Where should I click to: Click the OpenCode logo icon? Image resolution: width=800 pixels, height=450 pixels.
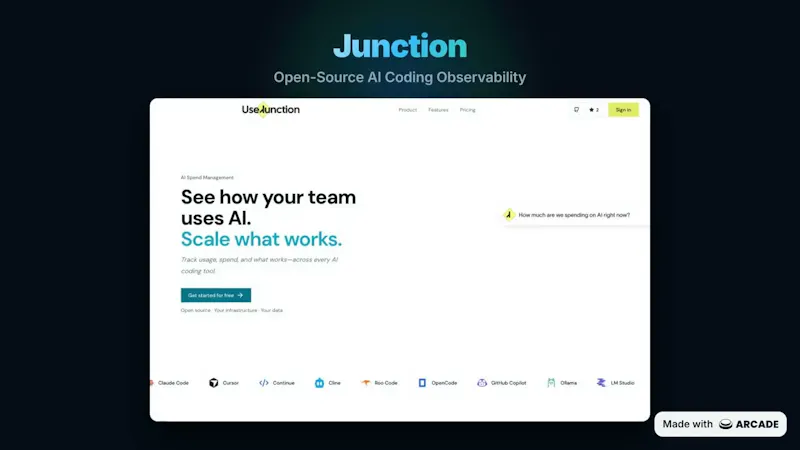click(x=422, y=383)
